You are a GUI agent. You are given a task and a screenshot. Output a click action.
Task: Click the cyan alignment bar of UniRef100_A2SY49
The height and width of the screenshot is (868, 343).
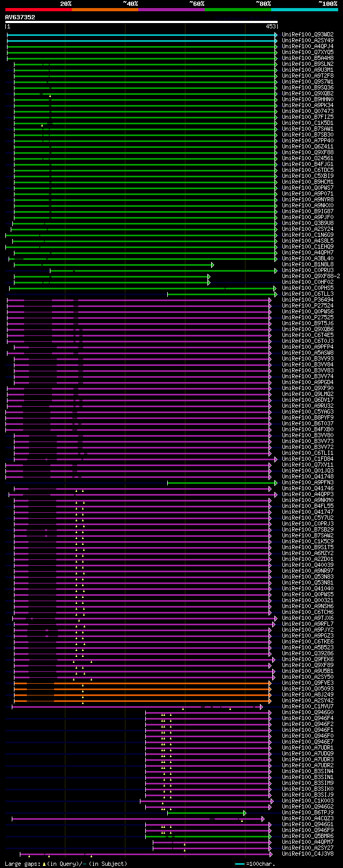click(142, 41)
